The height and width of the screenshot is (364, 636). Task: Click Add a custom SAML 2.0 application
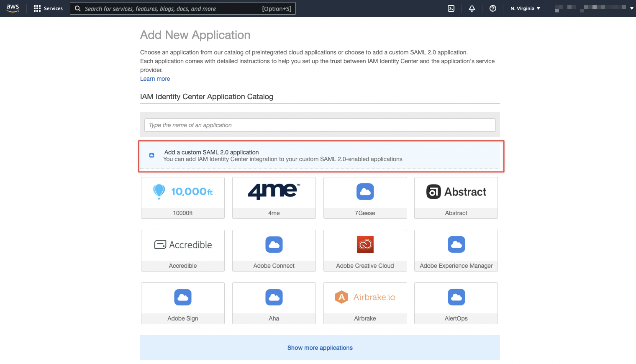point(211,152)
